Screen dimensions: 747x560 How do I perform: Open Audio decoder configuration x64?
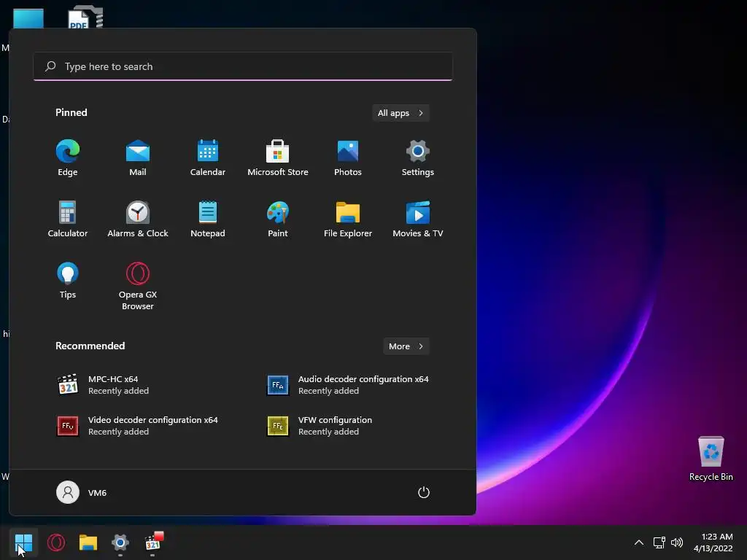[x=348, y=385]
